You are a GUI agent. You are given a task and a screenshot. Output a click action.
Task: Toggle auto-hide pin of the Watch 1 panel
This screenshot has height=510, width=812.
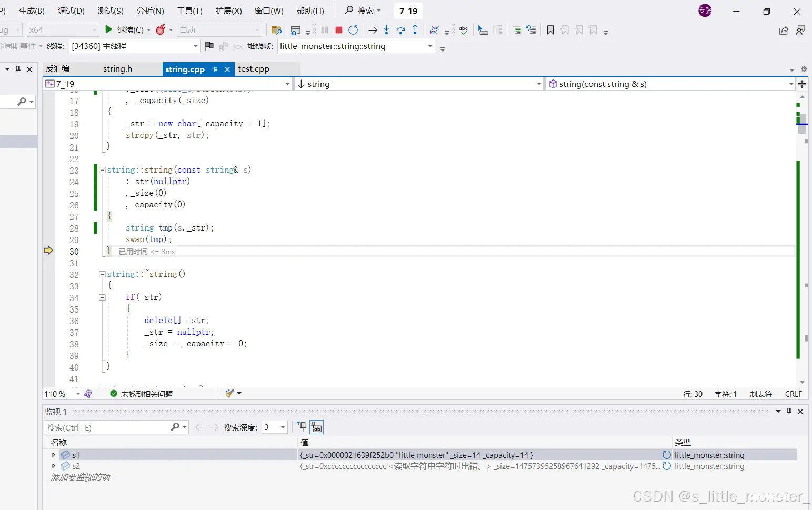(789, 412)
